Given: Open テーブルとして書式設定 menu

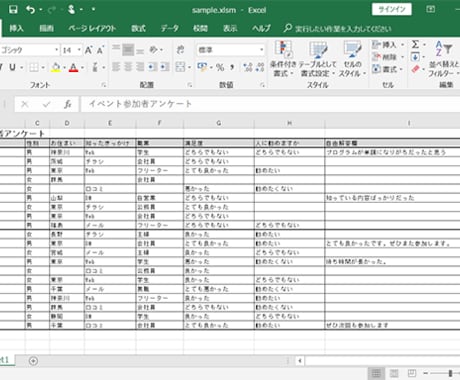Looking at the screenshot, I should (x=317, y=59).
